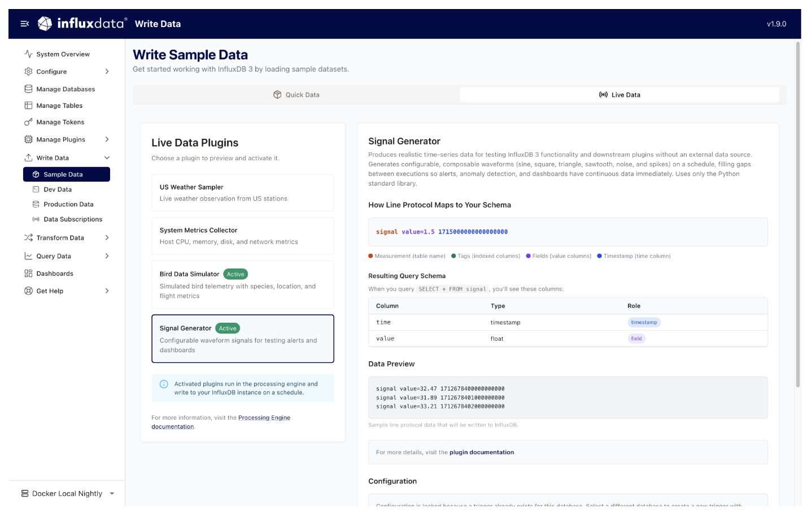Screen dimensions: 812x519
Task: Click the 'float' type cell
Action: [497, 338]
